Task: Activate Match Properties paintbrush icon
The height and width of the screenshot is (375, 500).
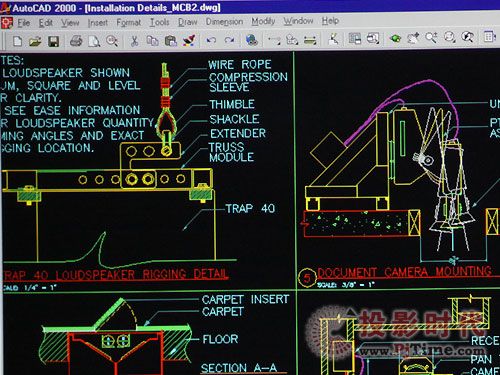Action: coord(189,41)
